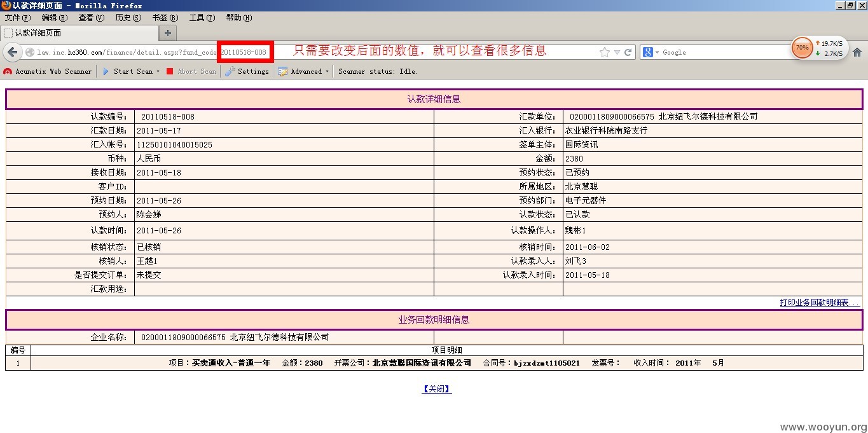This screenshot has height=433, width=868.
Task: Click the 接收日期 value 2011-05-18
Action: pyautogui.click(x=159, y=173)
